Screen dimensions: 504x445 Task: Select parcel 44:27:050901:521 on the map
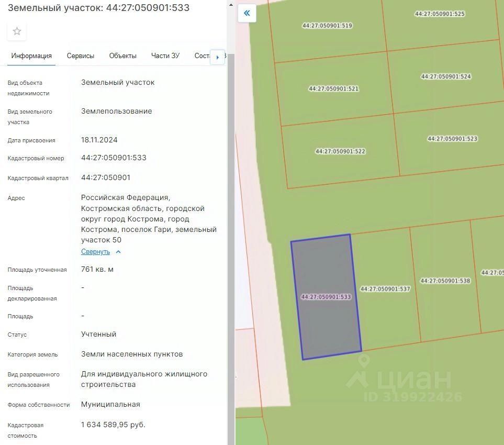coord(333,88)
